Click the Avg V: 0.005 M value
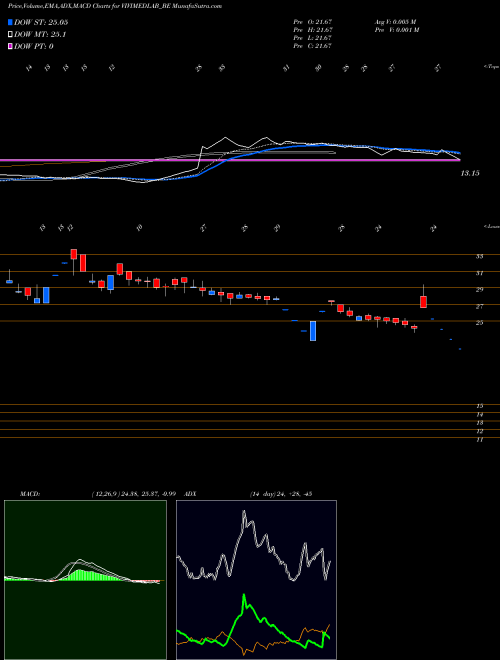 tap(395, 22)
